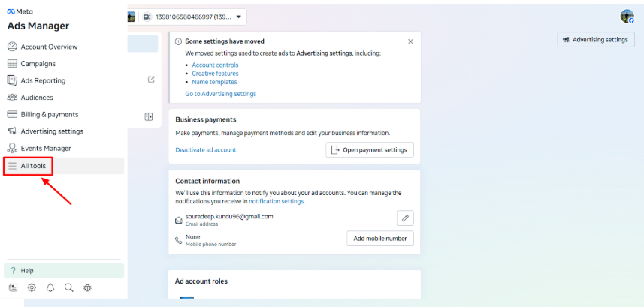Open the notification settings link
This screenshot has width=644, height=307.
coord(277,202)
